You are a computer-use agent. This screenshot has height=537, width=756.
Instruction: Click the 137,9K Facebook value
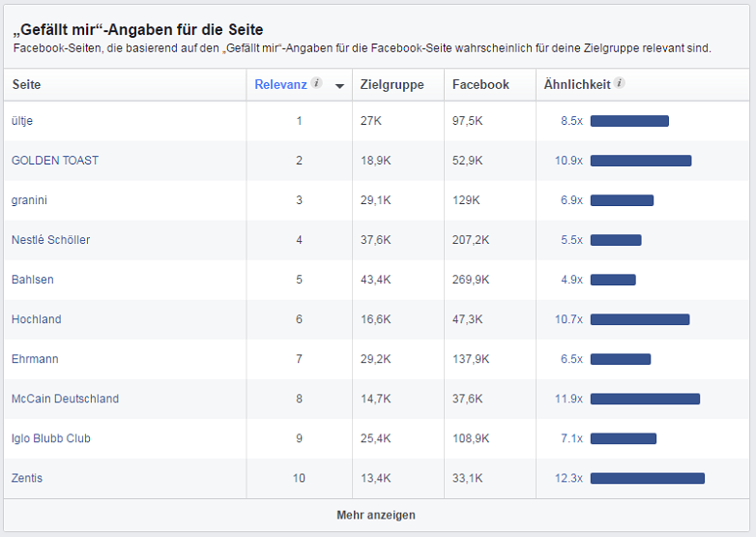click(x=471, y=359)
